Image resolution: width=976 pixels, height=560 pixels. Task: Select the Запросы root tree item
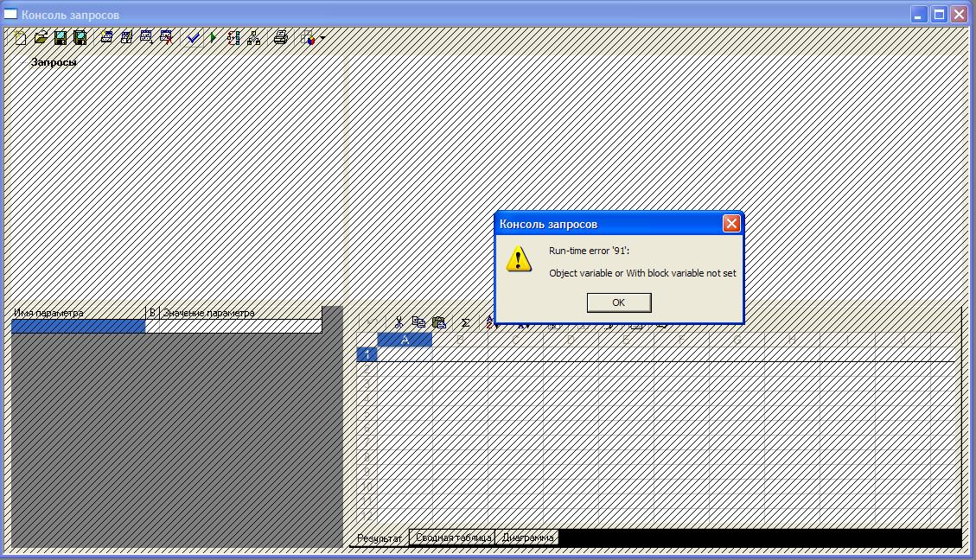click(x=54, y=62)
